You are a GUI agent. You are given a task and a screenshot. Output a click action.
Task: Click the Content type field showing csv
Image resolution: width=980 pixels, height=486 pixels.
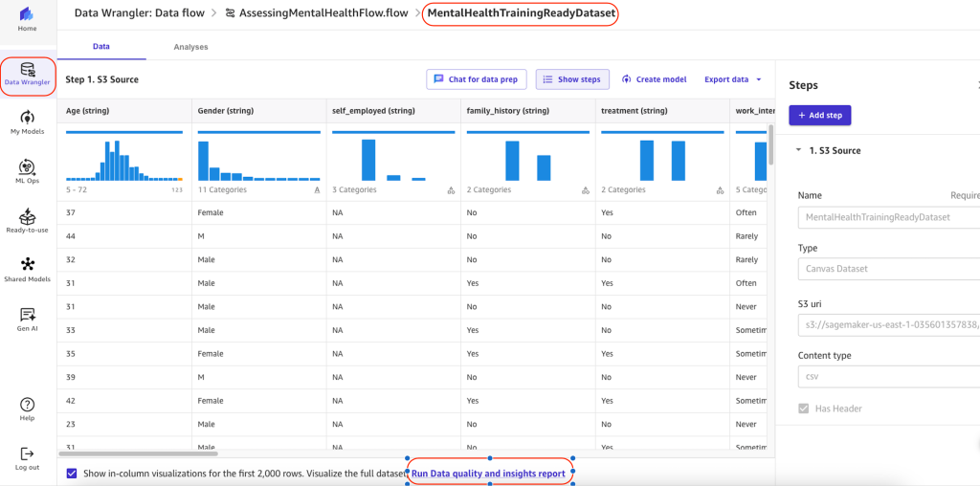(x=889, y=377)
